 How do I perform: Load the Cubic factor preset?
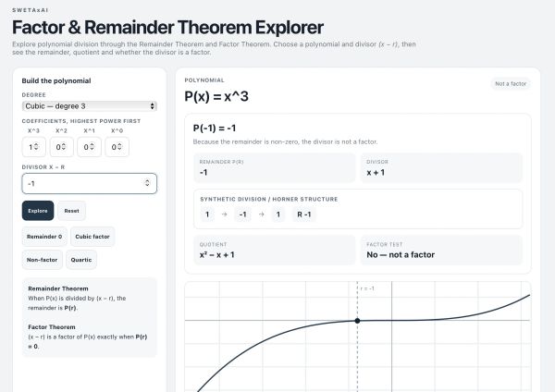click(x=92, y=237)
